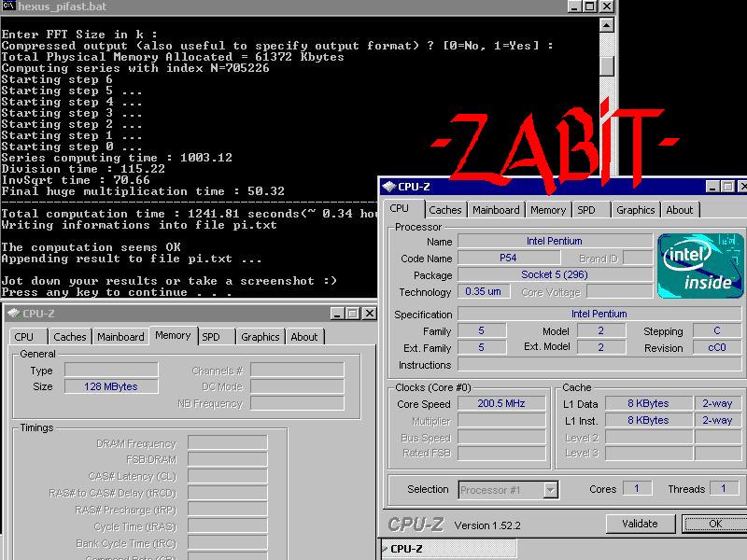Screen dimensions: 747x560
Task: Switch to Memory tab in front CPU-Z window
Action: tap(548, 210)
